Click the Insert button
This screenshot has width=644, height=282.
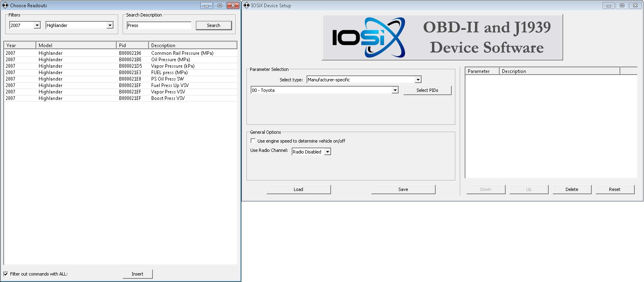(x=138, y=274)
